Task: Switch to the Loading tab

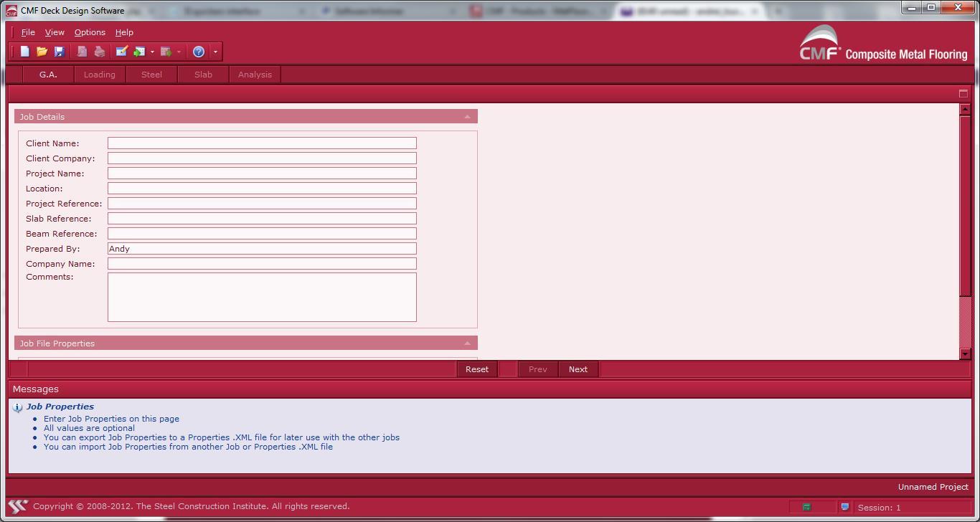Action: (x=100, y=75)
